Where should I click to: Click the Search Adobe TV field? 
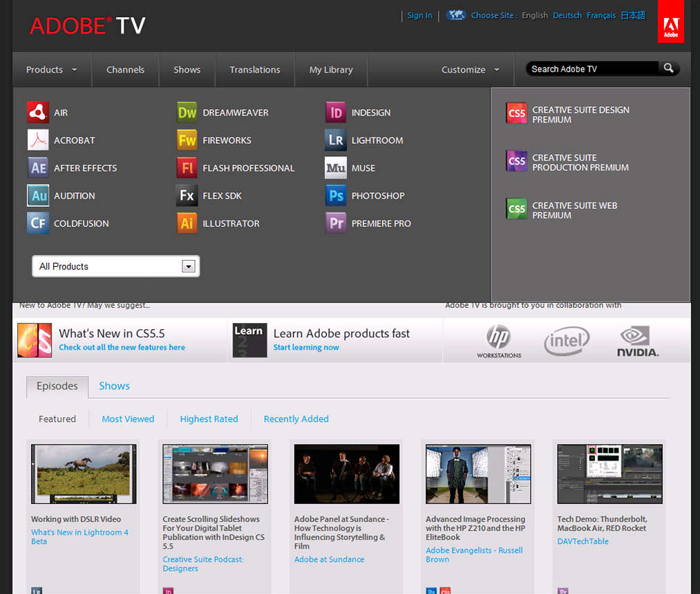(591, 69)
